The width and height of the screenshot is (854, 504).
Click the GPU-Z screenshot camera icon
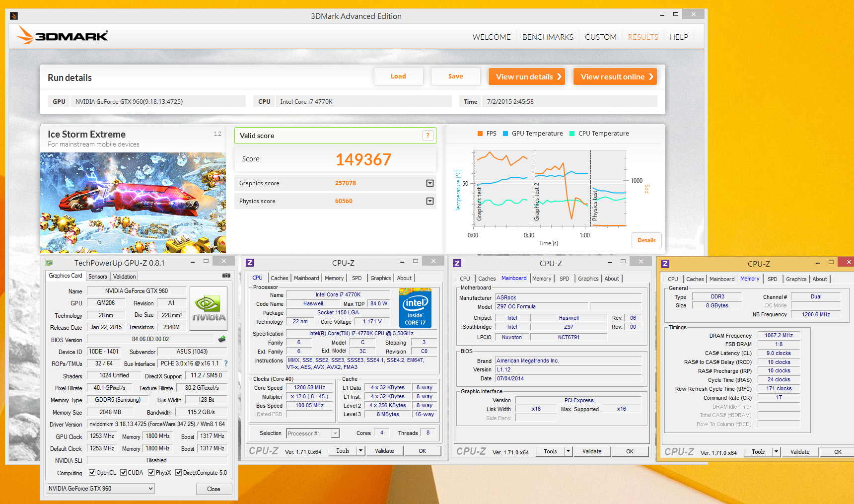226,275
